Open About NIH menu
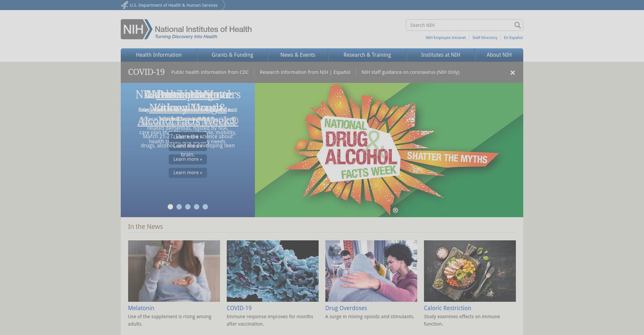 point(499,55)
